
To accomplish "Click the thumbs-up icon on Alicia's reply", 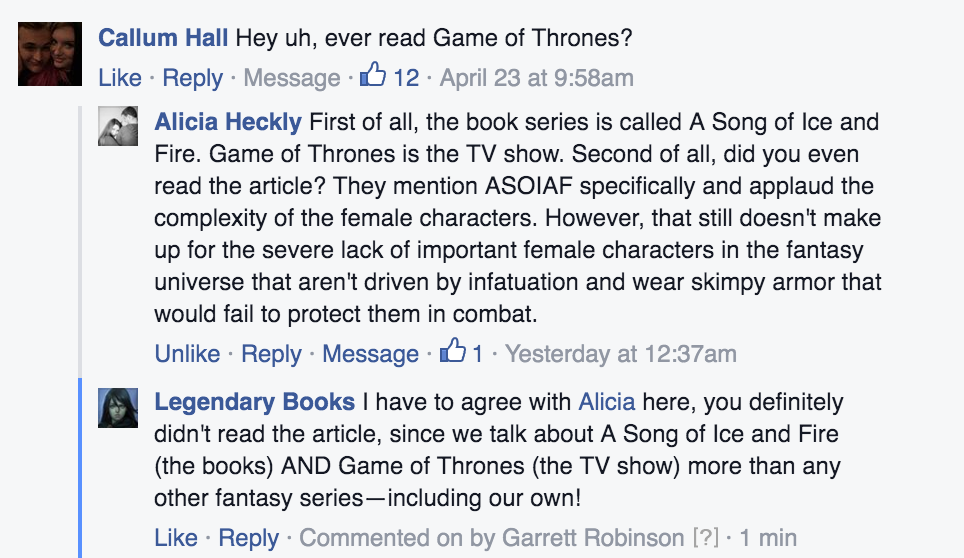I will coord(454,352).
